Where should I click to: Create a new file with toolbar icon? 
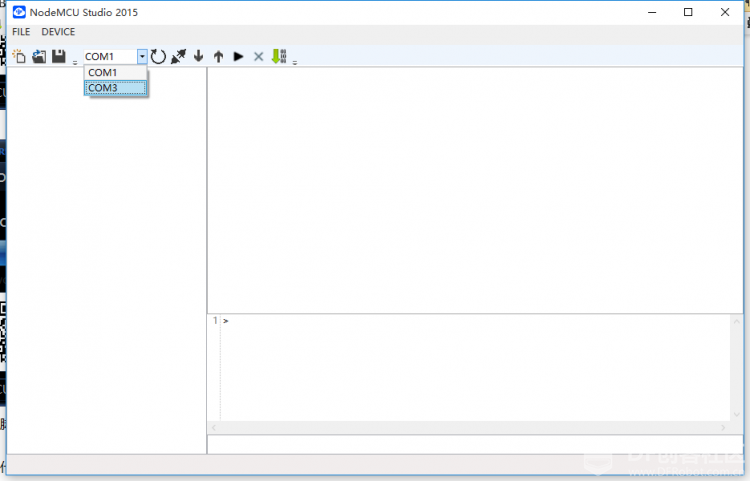[x=19, y=56]
